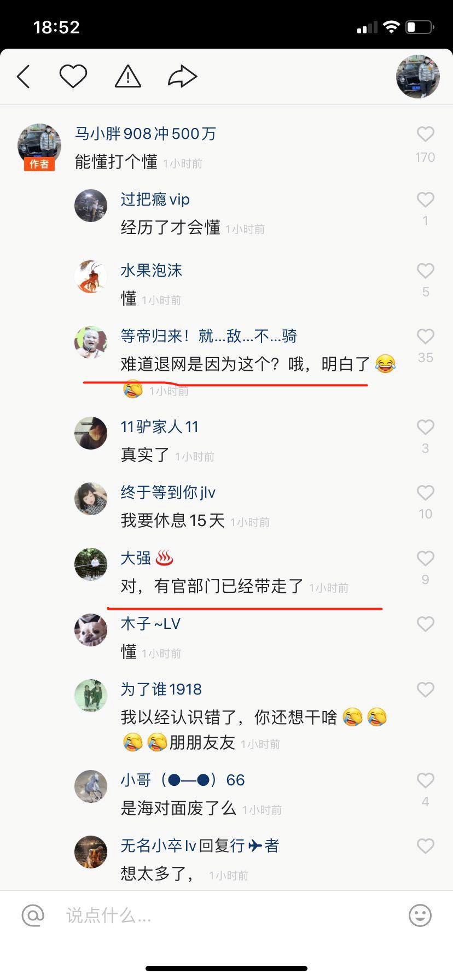This screenshot has width=453, height=980.
Task: Open username 为了谁1918
Action: coord(161,689)
